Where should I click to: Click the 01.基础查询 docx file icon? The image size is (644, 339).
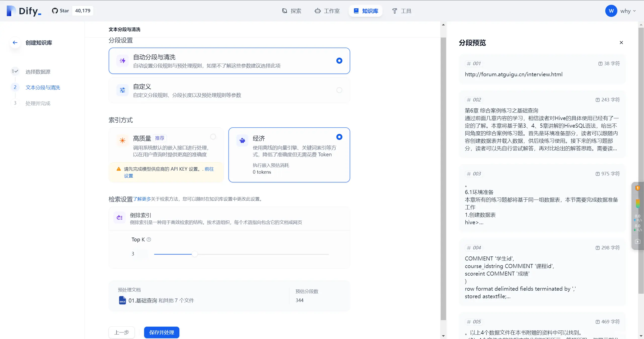[123, 300]
